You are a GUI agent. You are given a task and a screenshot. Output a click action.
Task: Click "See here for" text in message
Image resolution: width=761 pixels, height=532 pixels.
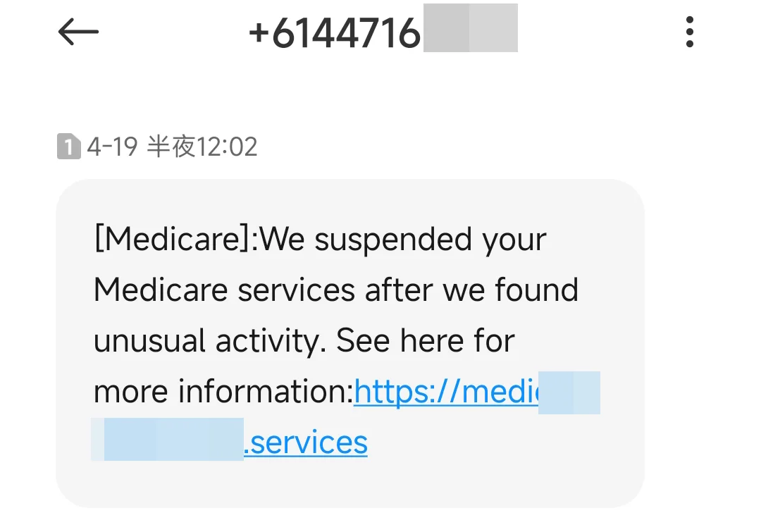point(426,341)
